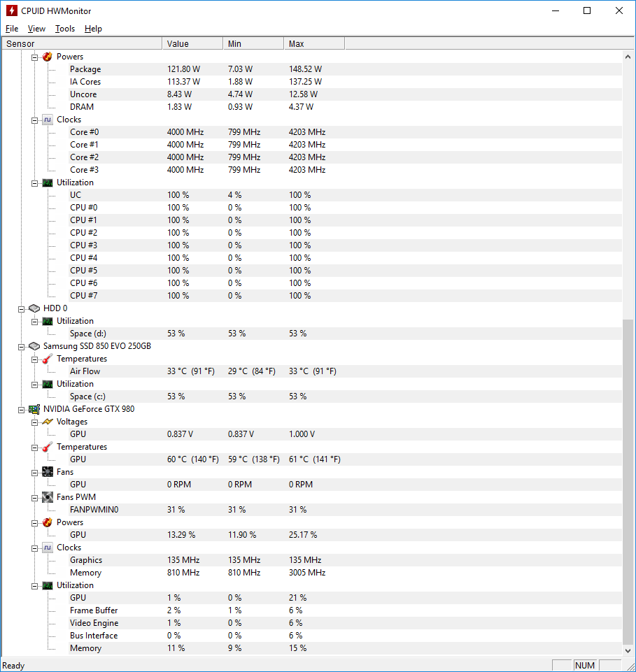Collapse the GPU Voltages node
This screenshot has width=636, height=672.
pos(34,422)
